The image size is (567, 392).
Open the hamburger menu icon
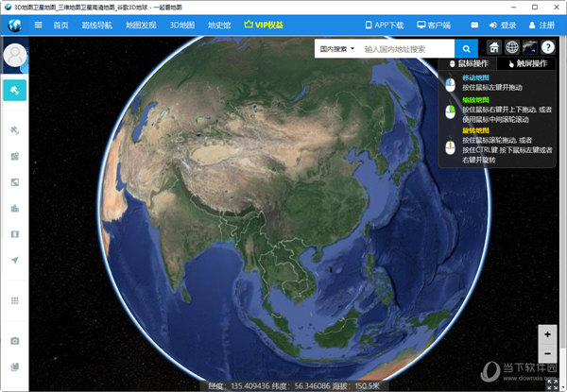38,25
